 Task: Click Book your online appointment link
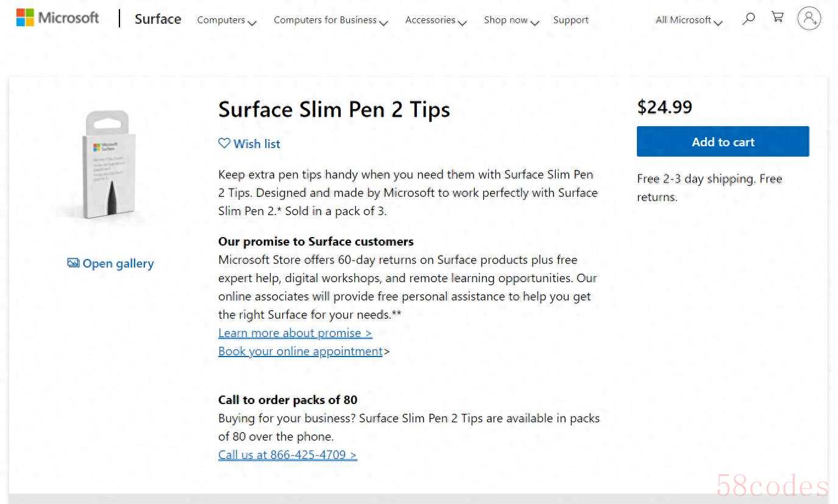click(x=300, y=351)
